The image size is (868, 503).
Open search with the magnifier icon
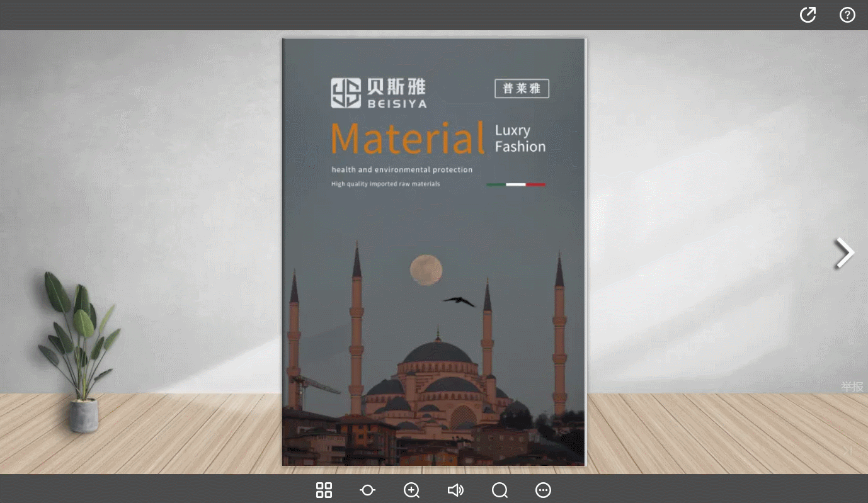pyautogui.click(x=500, y=490)
